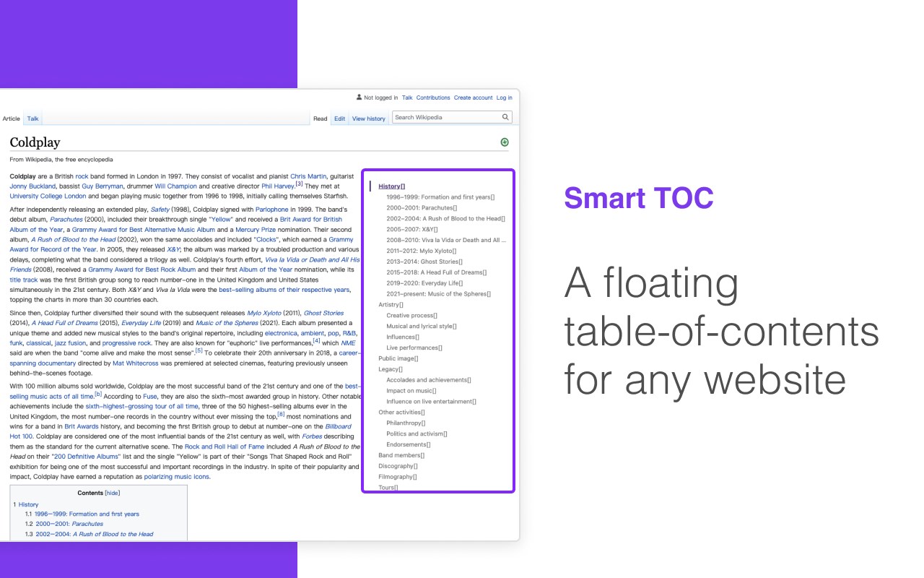Select Live performances in floating TOC
Image resolution: width=924 pixels, height=578 pixels.
[x=414, y=348]
